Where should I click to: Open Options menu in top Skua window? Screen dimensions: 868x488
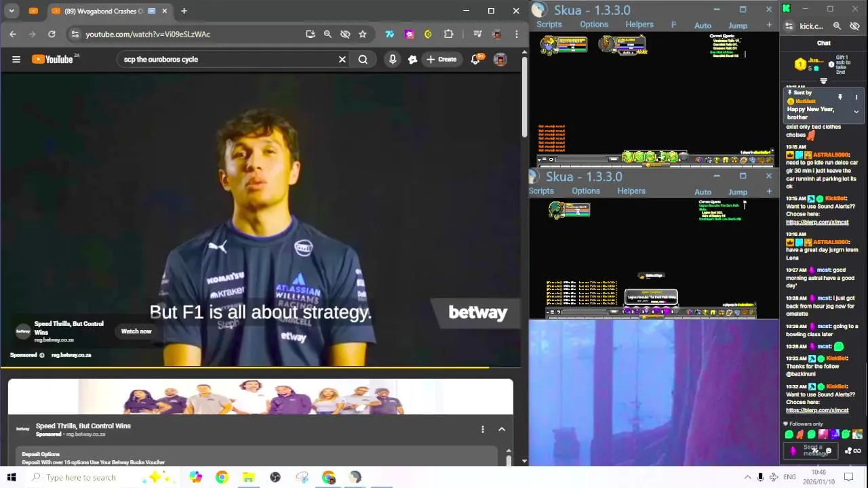[594, 24]
